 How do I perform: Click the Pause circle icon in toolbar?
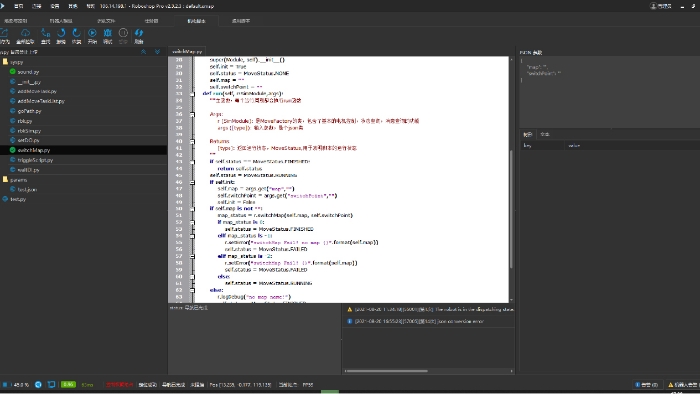tap(123, 33)
